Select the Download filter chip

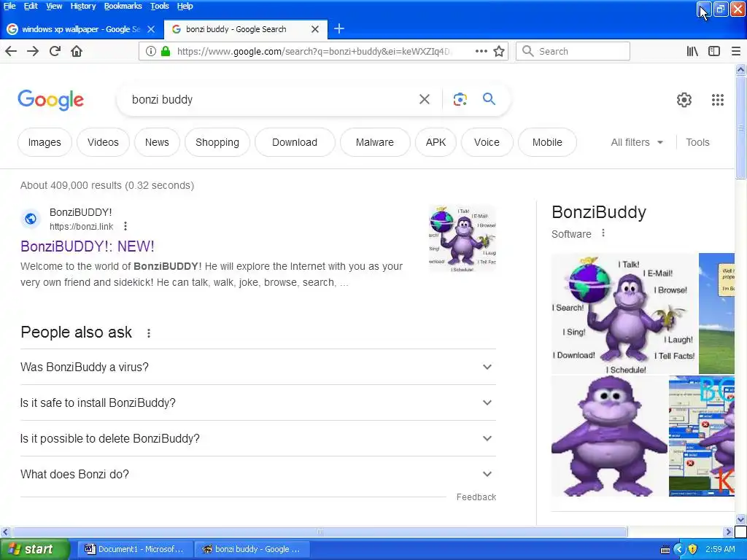295,142
